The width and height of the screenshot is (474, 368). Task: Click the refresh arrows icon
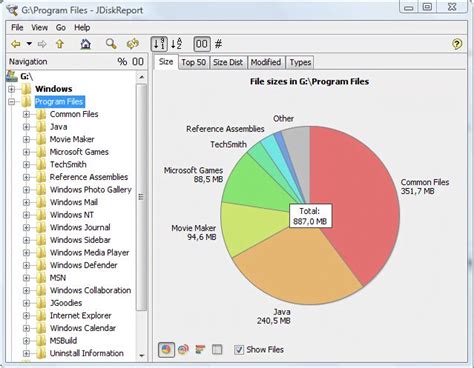coord(133,44)
